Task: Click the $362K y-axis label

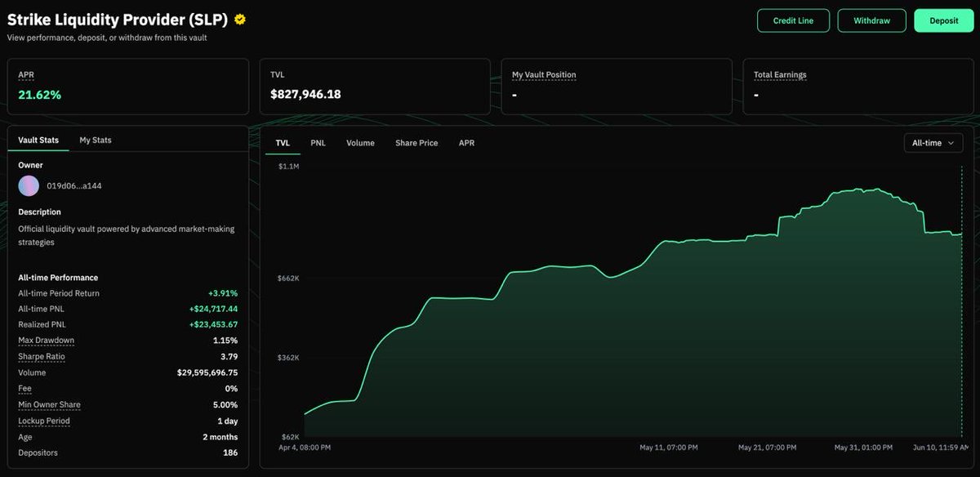Action: [288, 358]
